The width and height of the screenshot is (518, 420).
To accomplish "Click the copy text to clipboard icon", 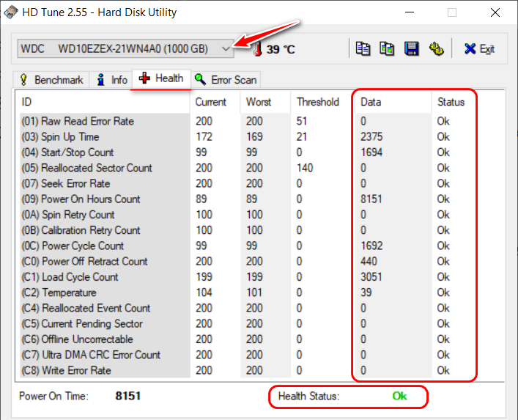I will point(363,49).
